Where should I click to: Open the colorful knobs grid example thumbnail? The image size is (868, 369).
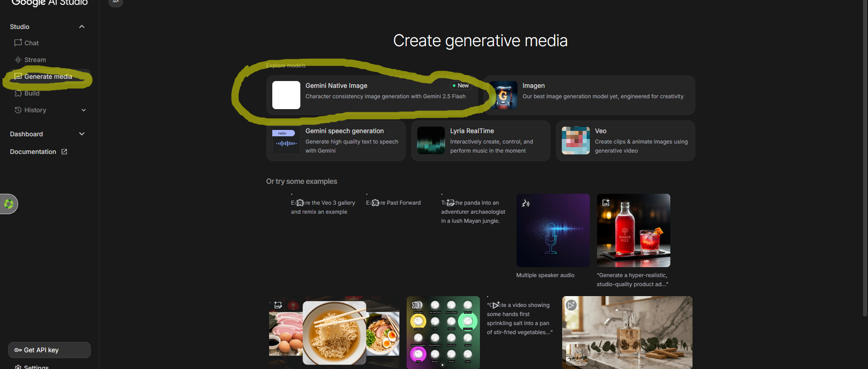(x=443, y=332)
